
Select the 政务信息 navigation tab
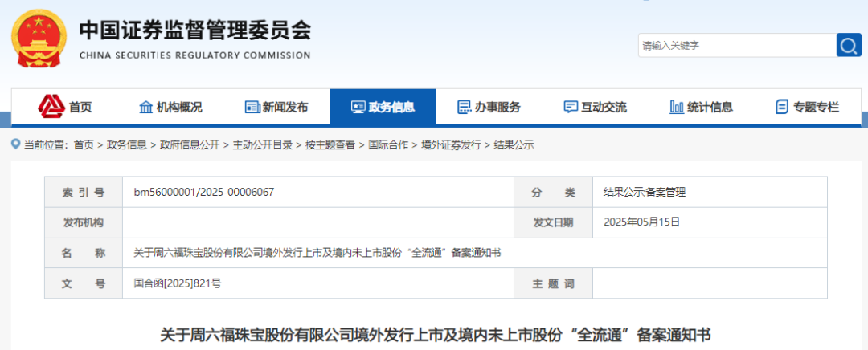click(383, 107)
